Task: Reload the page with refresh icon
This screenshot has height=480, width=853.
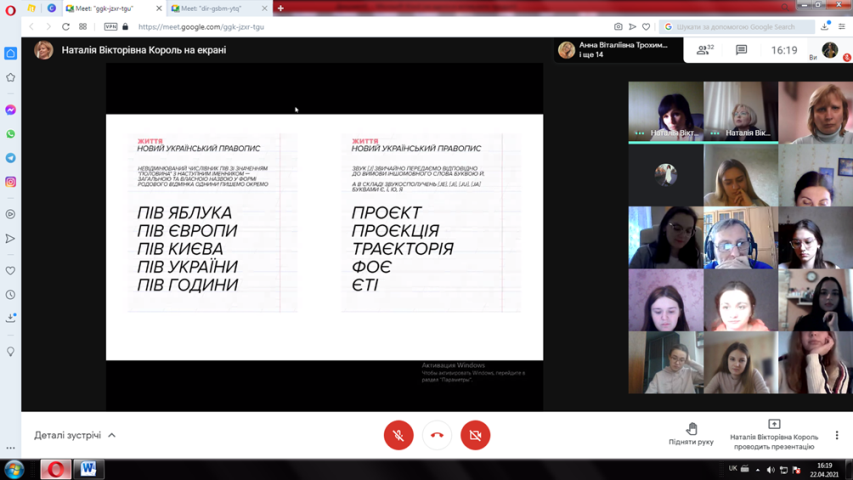Action: pyautogui.click(x=66, y=27)
